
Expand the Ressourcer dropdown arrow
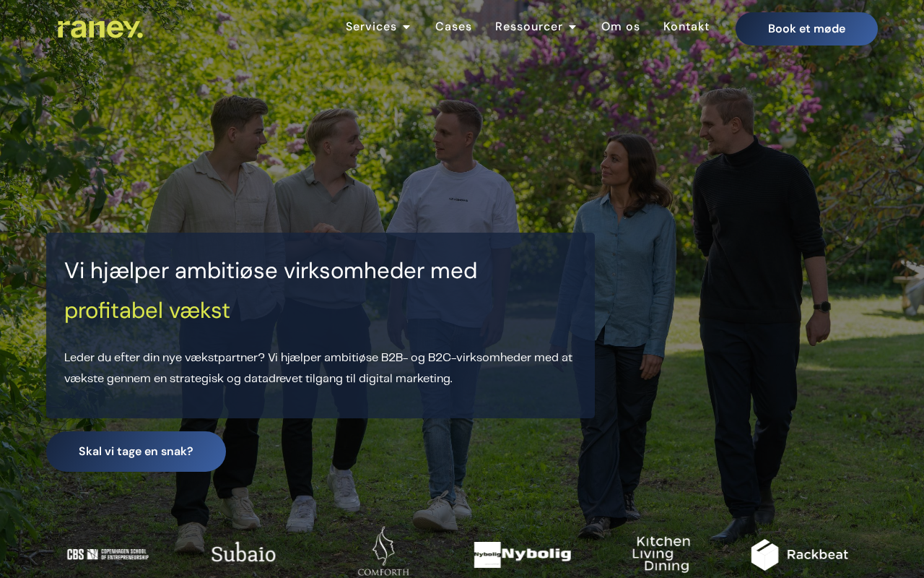tap(572, 27)
